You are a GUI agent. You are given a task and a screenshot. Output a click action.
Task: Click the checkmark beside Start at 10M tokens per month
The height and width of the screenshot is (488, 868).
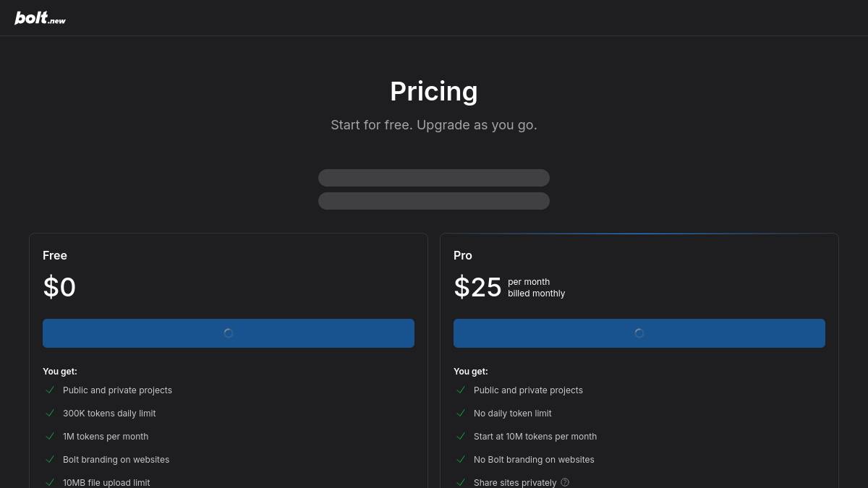click(461, 436)
